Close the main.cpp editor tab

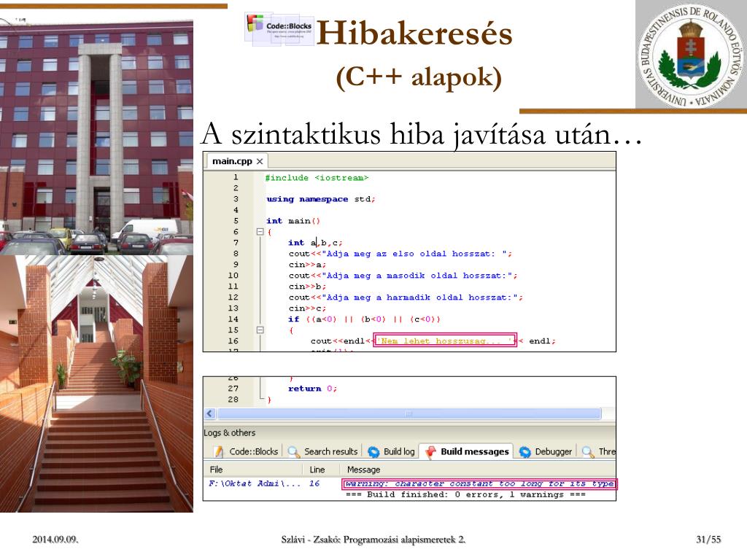[x=260, y=161]
